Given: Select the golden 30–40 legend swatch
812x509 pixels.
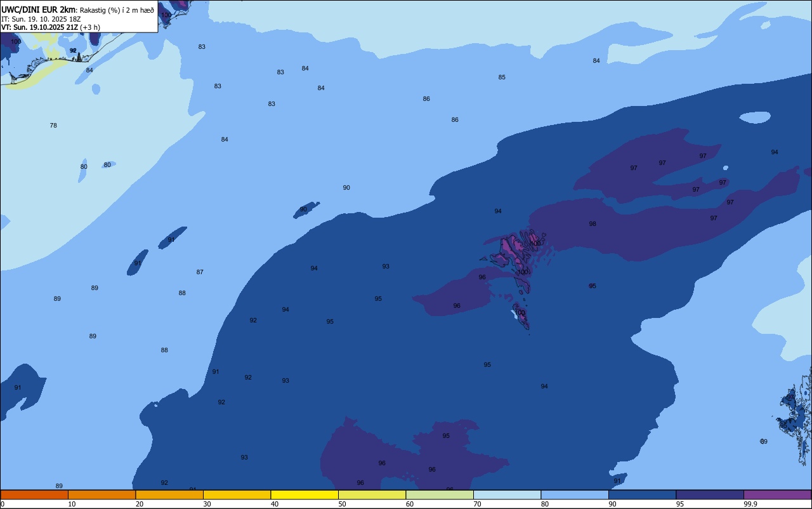Looking at the screenshot, I should click(237, 494).
